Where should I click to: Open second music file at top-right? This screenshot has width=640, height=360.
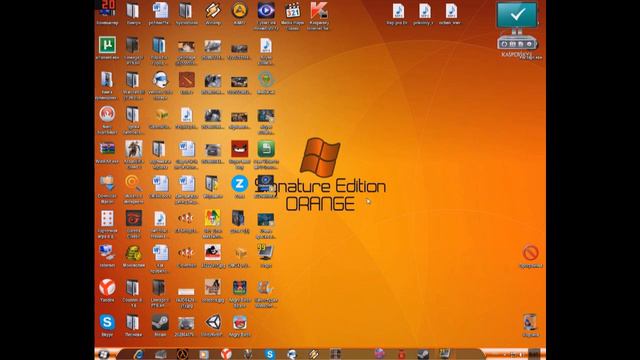424,11
